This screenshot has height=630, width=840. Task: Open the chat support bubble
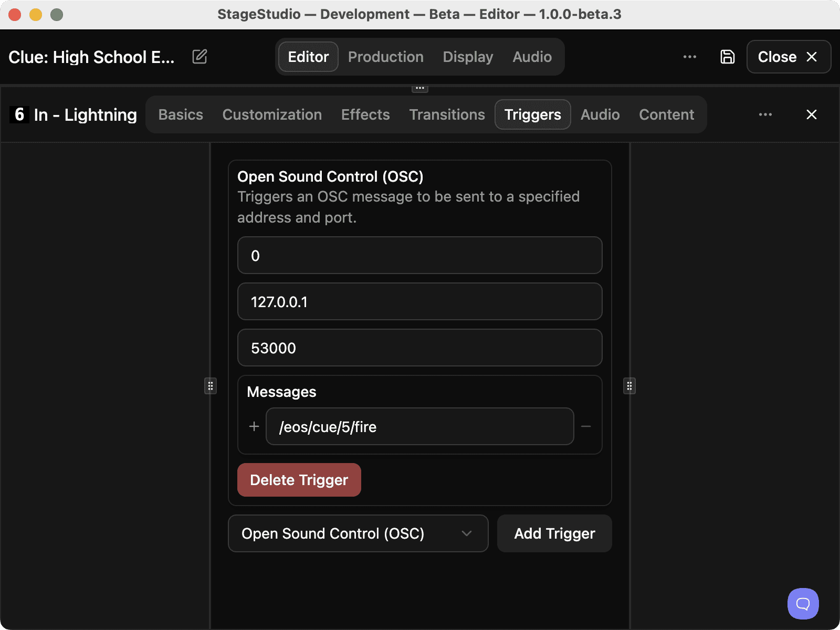pyautogui.click(x=803, y=604)
